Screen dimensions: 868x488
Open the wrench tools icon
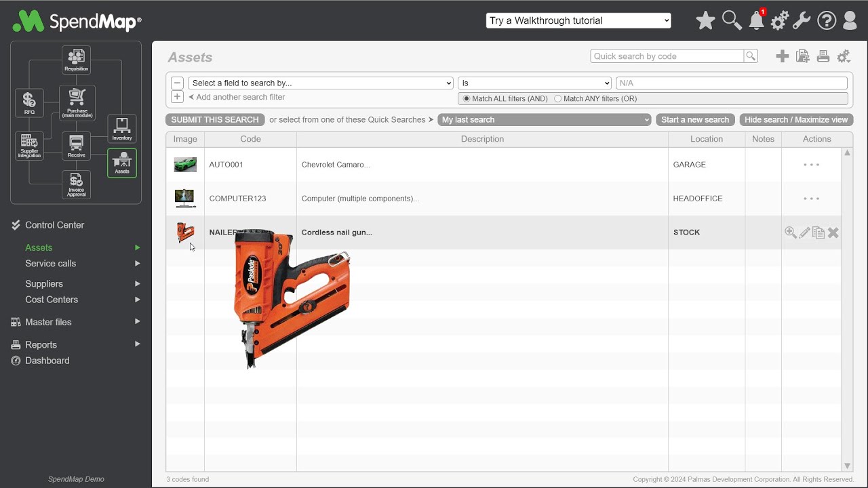pyautogui.click(x=802, y=20)
